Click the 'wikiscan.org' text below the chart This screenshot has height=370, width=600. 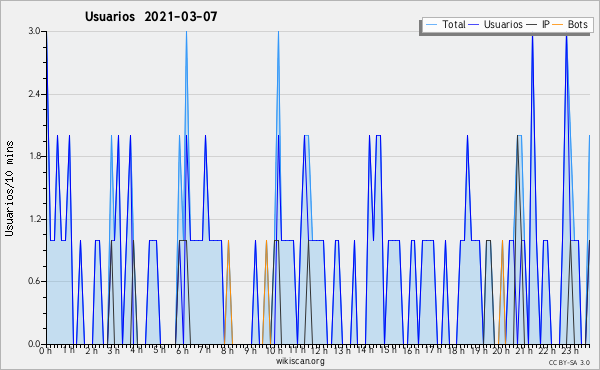300,361
